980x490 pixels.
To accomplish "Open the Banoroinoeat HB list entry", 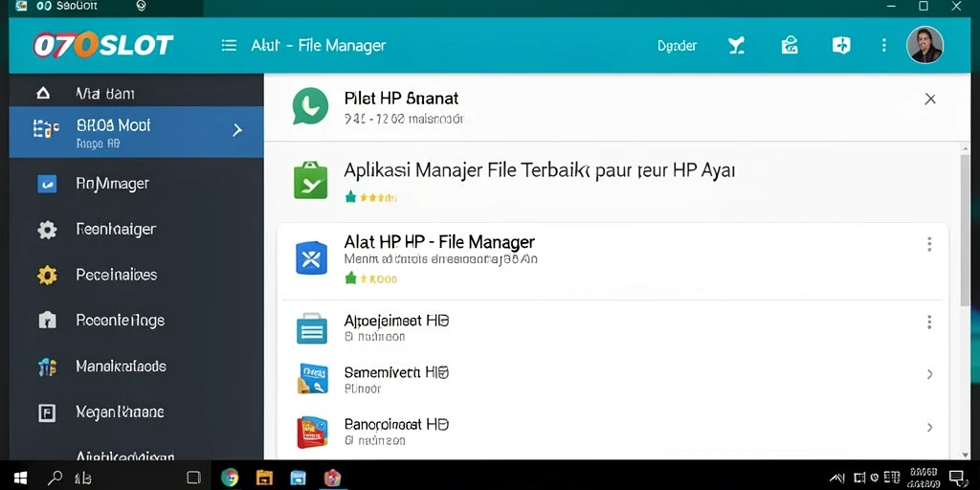I will point(612,432).
